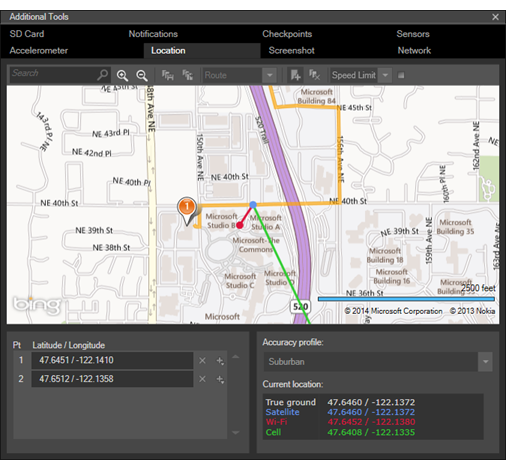Click the Microsoft Building 35 map label
This screenshot has width=506, height=470.
coord(455,227)
